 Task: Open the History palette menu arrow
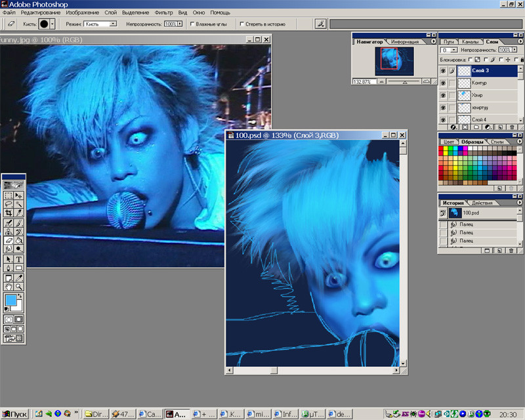pyautogui.click(x=520, y=203)
